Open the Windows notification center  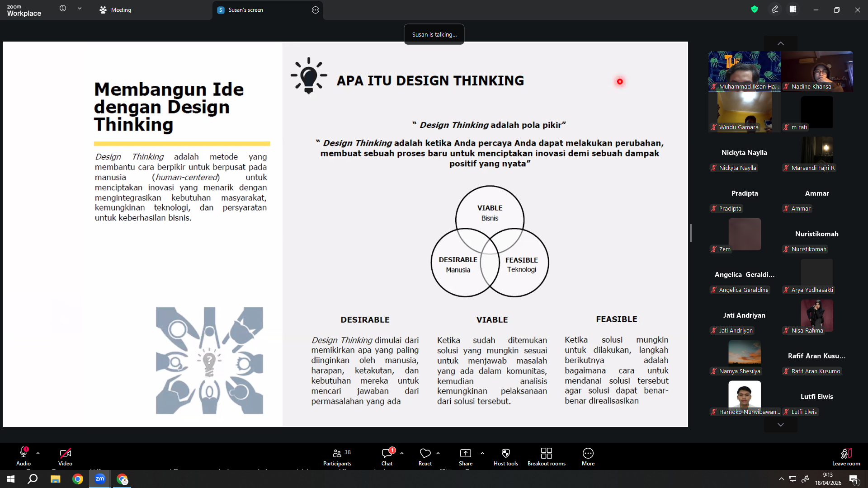click(854, 479)
